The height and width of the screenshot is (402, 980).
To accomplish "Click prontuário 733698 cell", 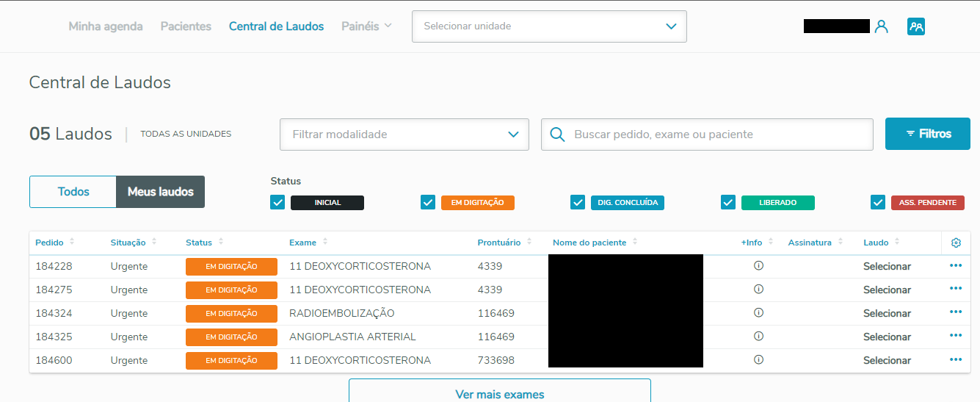I will (x=496, y=360).
